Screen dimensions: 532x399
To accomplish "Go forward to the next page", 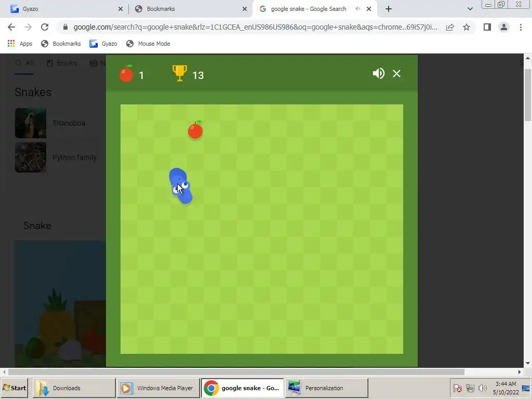I will [x=28, y=27].
